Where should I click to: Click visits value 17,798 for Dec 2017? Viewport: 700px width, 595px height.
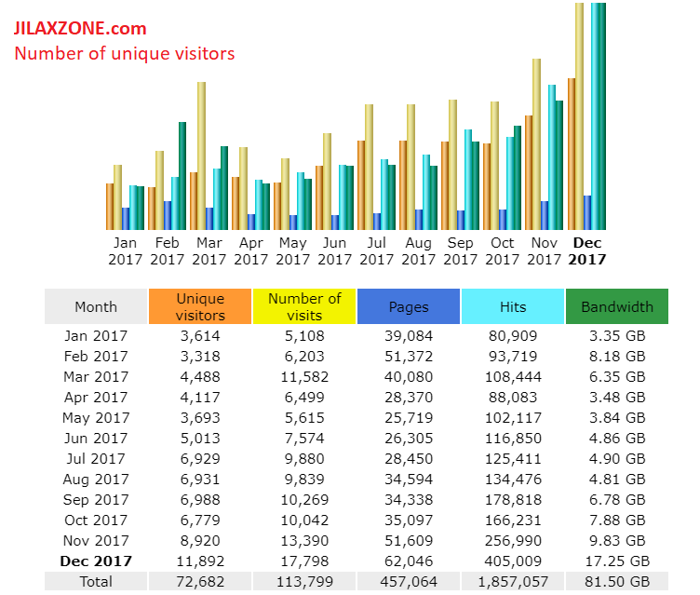(304, 561)
